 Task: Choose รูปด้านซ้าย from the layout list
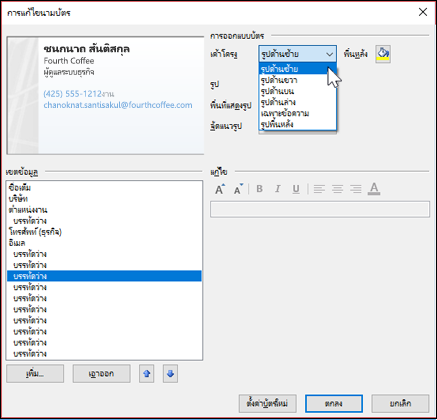(x=297, y=69)
